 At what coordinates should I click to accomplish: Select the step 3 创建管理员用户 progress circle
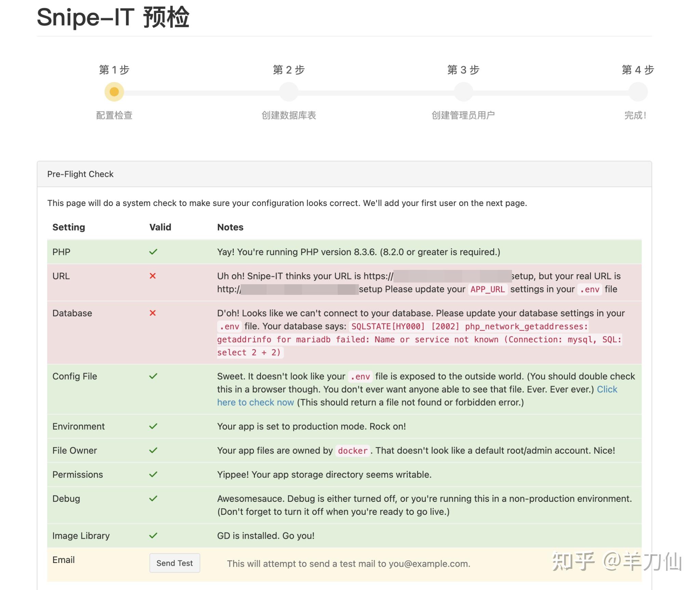(463, 92)
